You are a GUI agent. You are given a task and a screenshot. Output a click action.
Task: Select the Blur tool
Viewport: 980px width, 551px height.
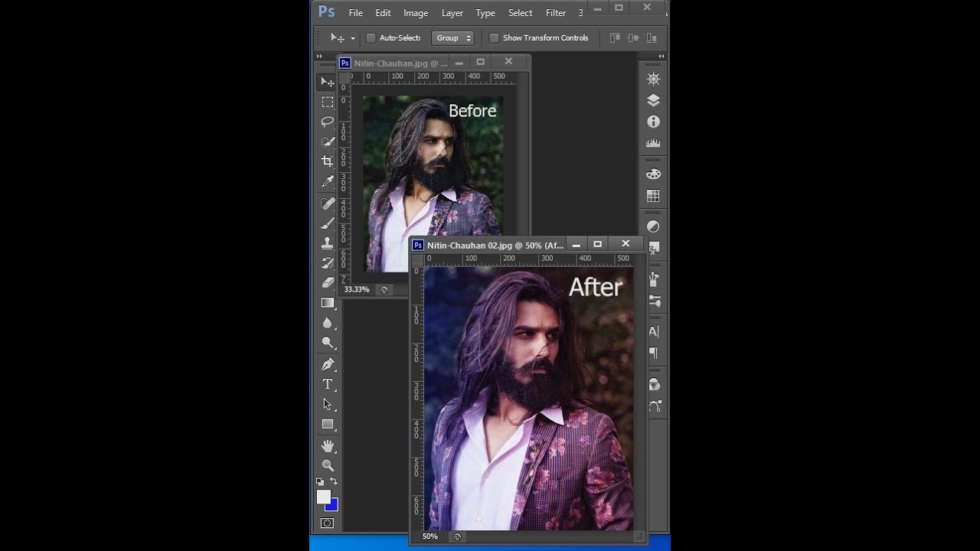tap(328, 323)
